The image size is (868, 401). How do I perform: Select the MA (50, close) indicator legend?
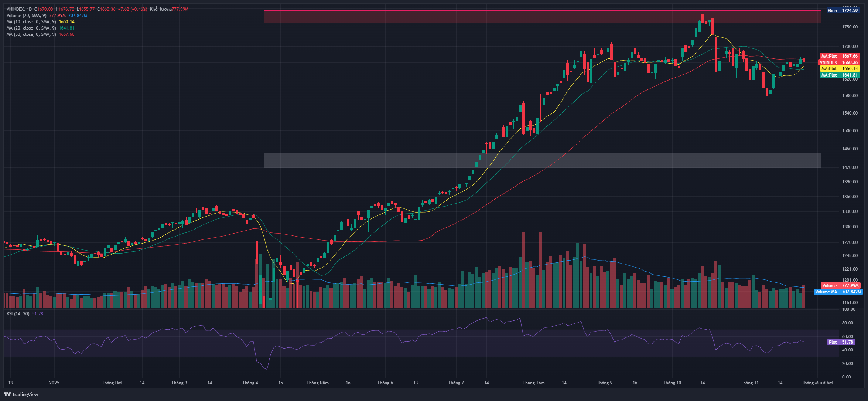click(x=31, y=34)
